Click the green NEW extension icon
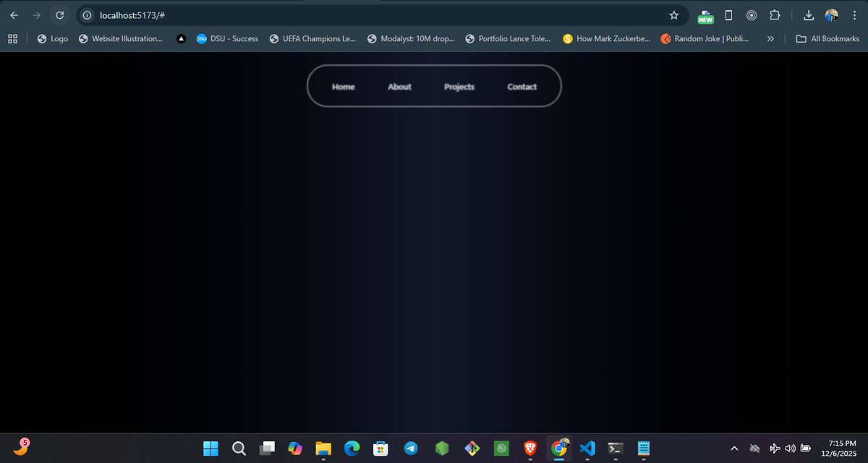The width and height of the screenshot is (868, 463). pos(705,14)
